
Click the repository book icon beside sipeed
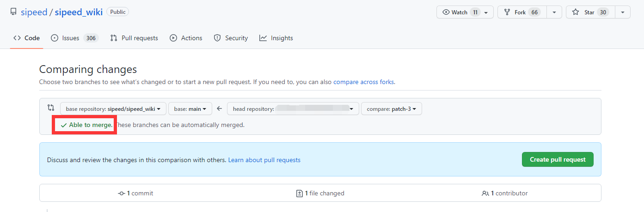[13, 12]
